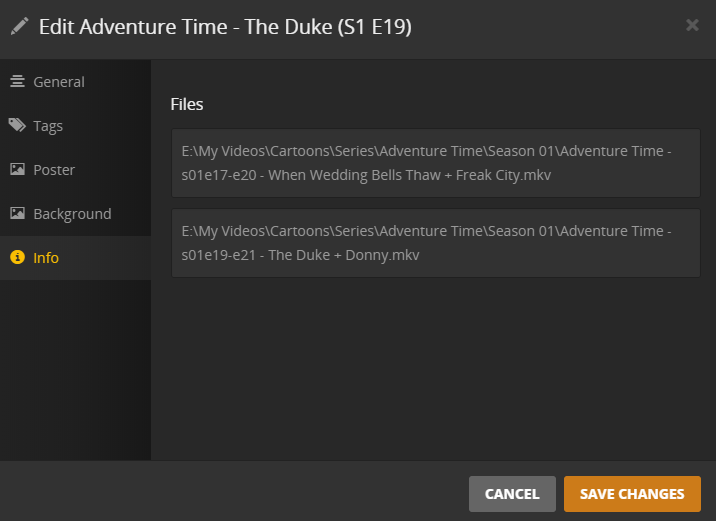Go to the Background tab
716x521 pixels.
[72, 214]
